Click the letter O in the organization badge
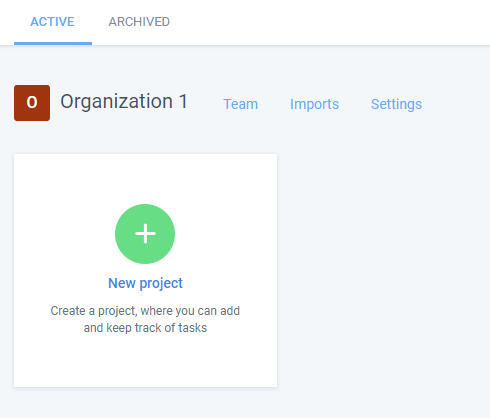 tap(32, 102)
